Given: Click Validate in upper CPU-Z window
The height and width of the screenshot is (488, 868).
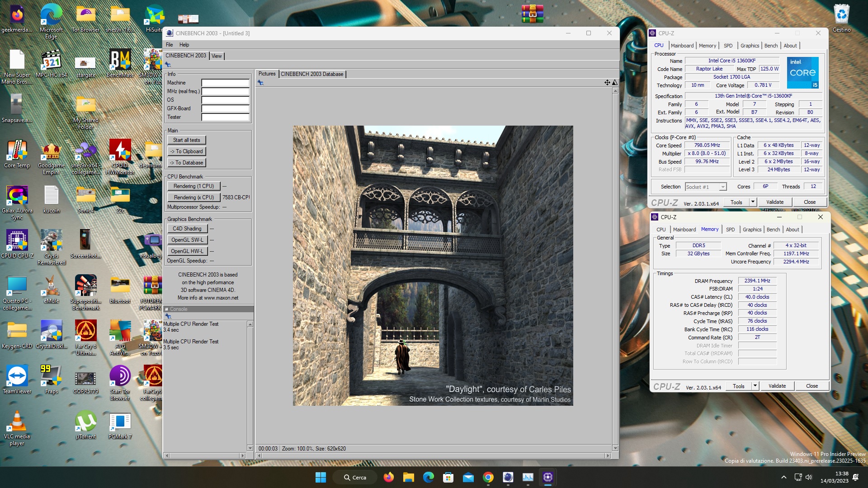Looking at the screenshot, I should tap(774, 202).
